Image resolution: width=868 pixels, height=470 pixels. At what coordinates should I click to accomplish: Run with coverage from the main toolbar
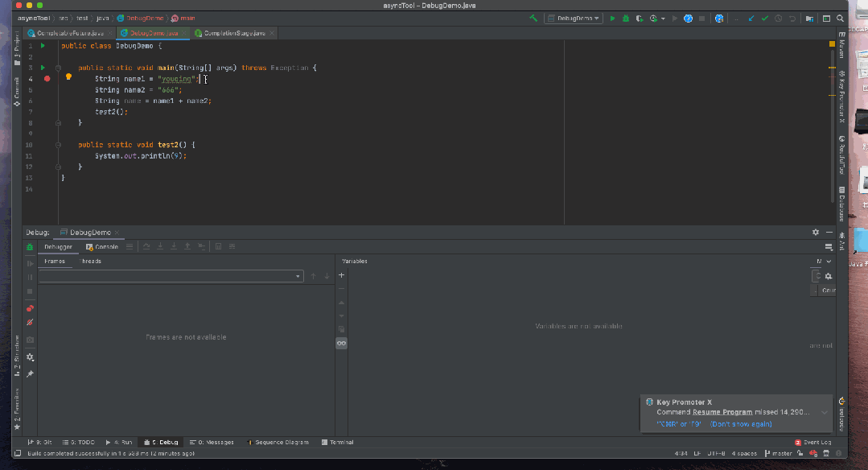(x=640, y=19)
